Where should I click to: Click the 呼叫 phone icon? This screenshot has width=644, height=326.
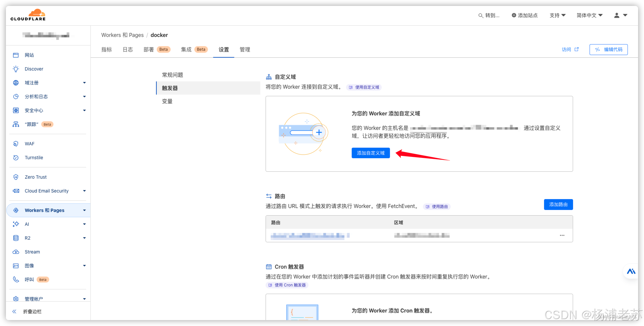[16, 280]
